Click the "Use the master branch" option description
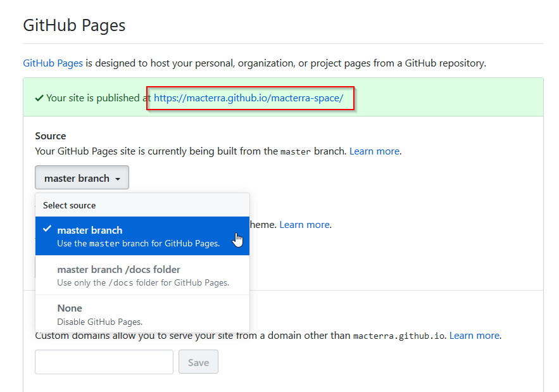559x392 pixels. [x=138, y=243]
